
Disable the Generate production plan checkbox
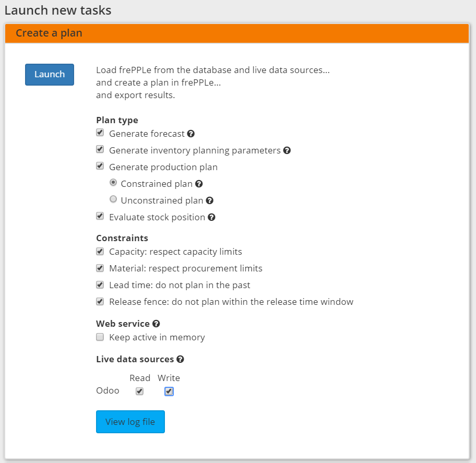pyautogui.click(x=100, y=167)
